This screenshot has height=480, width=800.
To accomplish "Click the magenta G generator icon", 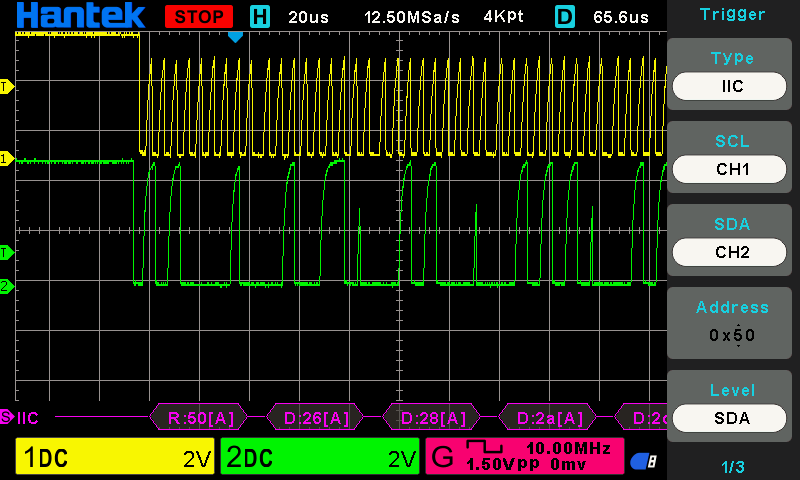I will pyautogui.click(x=442, y=459).
